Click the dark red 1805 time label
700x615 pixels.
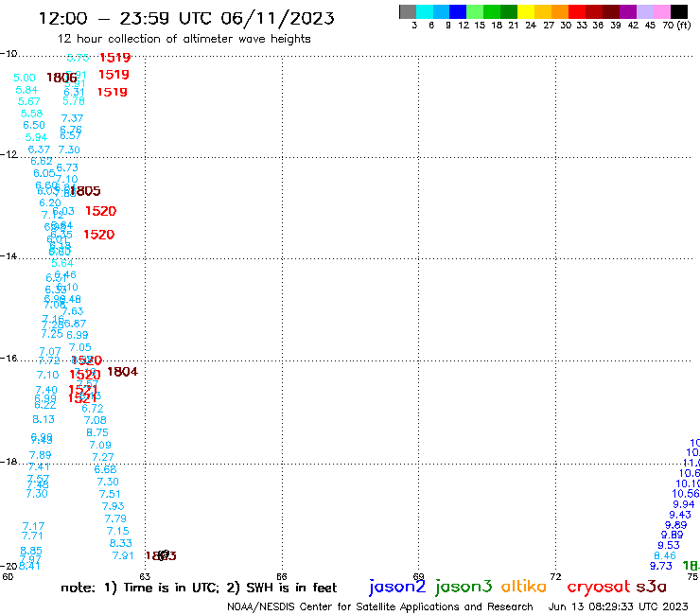point(85,191)
